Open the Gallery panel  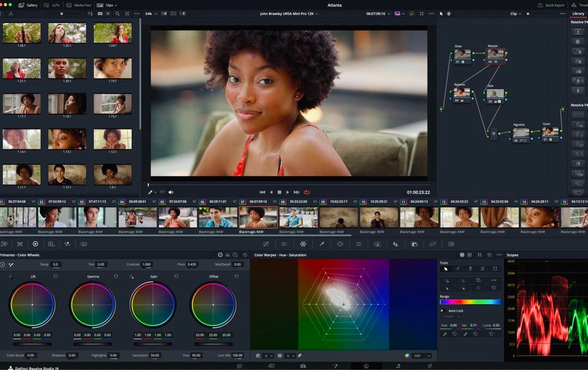point(28,5)
